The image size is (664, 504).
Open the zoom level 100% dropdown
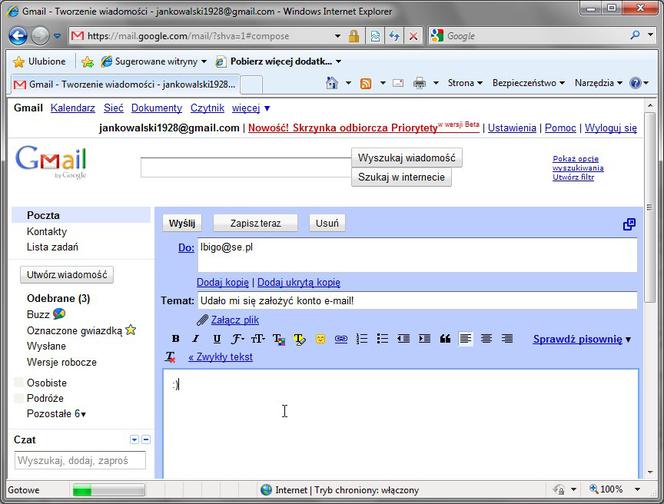tap(637, 490)
